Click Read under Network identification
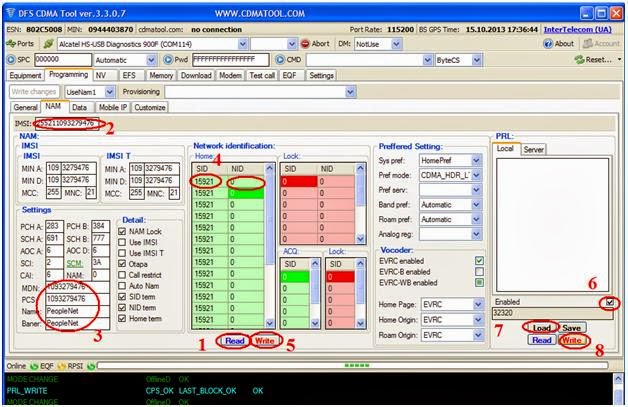 point(234,341)
